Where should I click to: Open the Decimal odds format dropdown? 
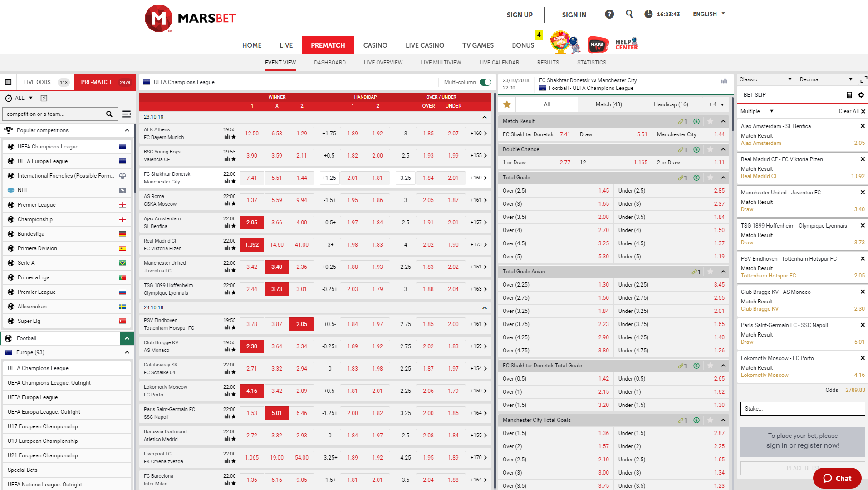825,79
